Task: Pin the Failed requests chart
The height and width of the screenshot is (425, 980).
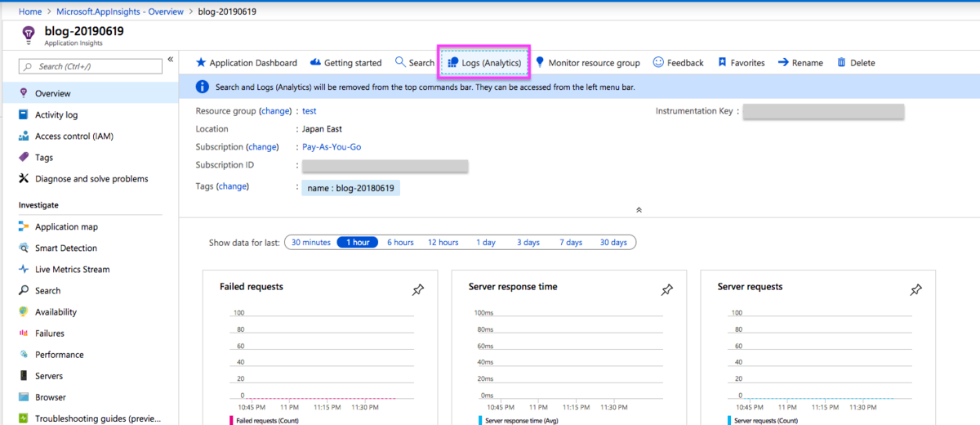Action: pos(417,289)
